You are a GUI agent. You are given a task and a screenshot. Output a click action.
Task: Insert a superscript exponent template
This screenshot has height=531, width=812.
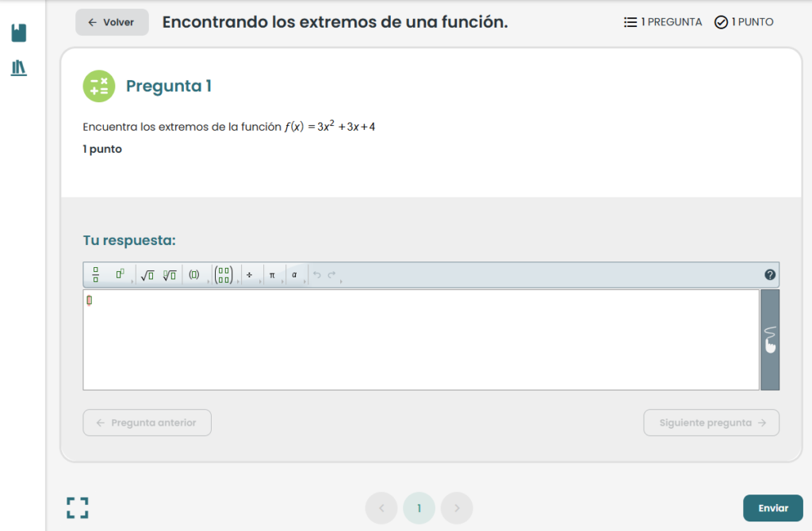click(120, 275)
